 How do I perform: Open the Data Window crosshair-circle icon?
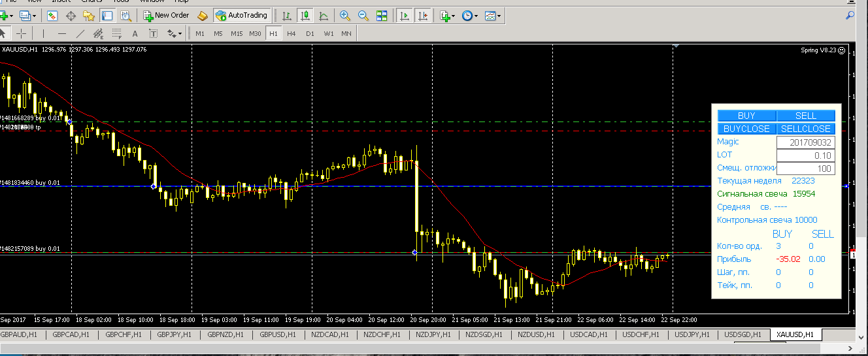pyautogui.click(x=71, y=15)
